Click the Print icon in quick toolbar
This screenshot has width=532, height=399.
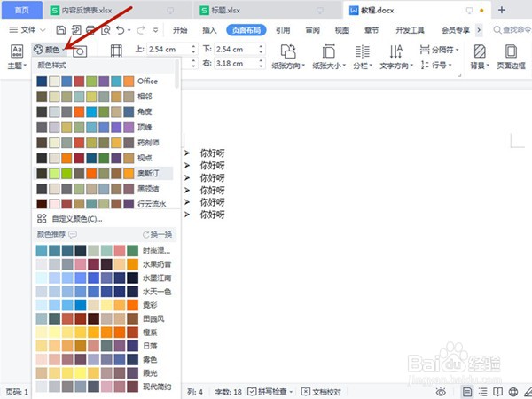pyautogui.click(x=90, y=30)
